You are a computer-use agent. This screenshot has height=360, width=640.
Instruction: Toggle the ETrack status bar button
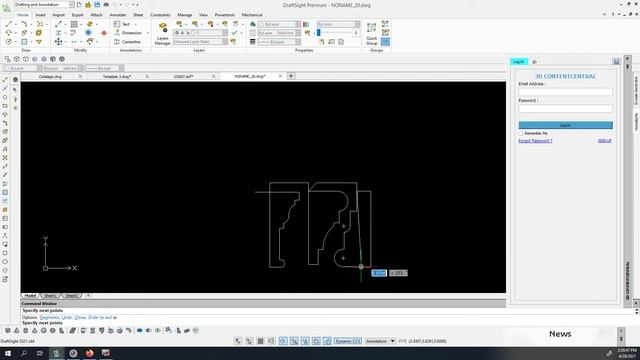pos(294,341)
